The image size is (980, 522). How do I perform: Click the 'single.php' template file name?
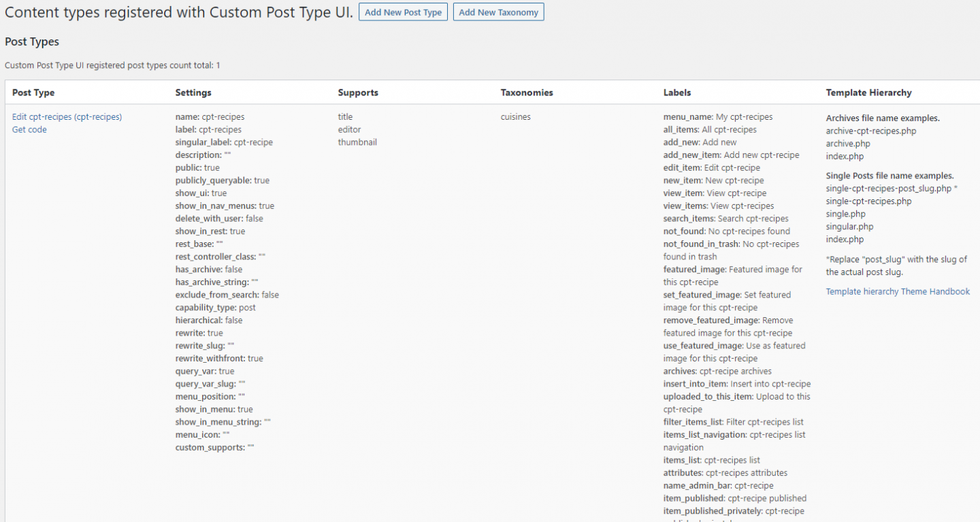point(846,214)
